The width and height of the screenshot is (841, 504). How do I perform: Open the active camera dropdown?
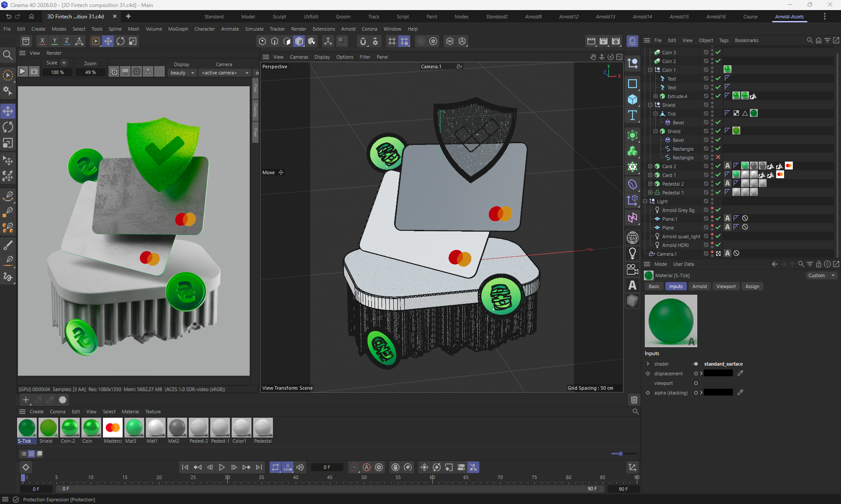click(x=225, y=73)
